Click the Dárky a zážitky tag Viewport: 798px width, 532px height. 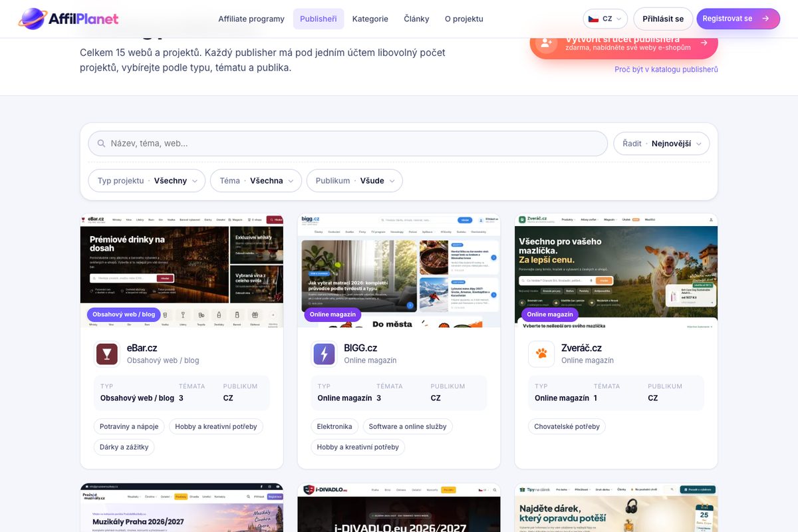tap(124, 447)
